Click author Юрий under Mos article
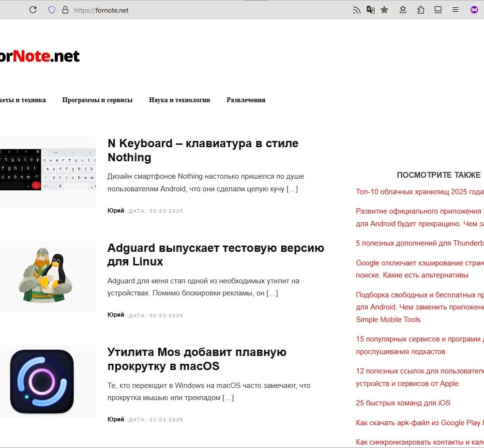Screen dimensions: 484x448 116,419
